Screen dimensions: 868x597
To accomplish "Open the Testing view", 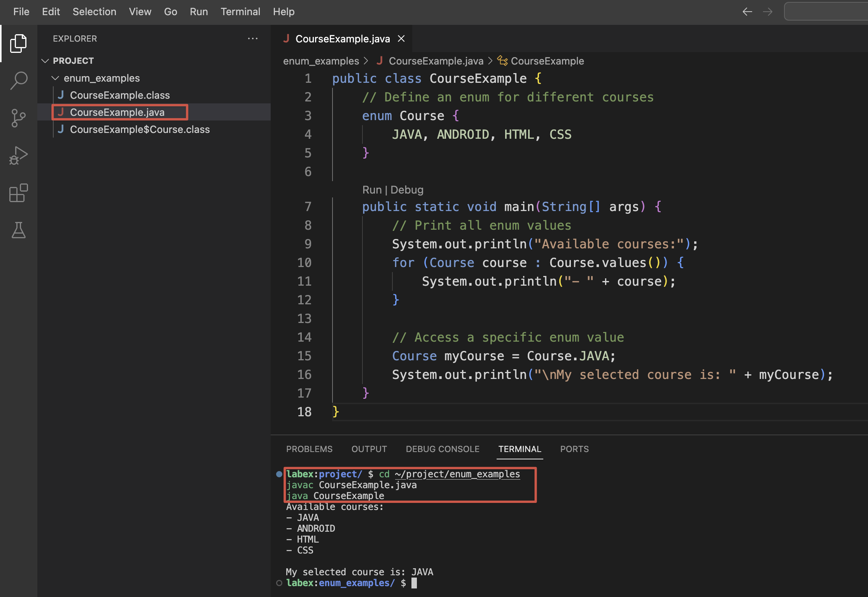I will point(18,230).
